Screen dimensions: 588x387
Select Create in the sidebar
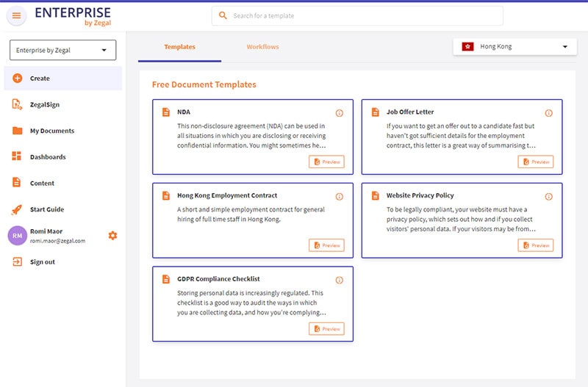pyautogui.click(x=63, y=79)
